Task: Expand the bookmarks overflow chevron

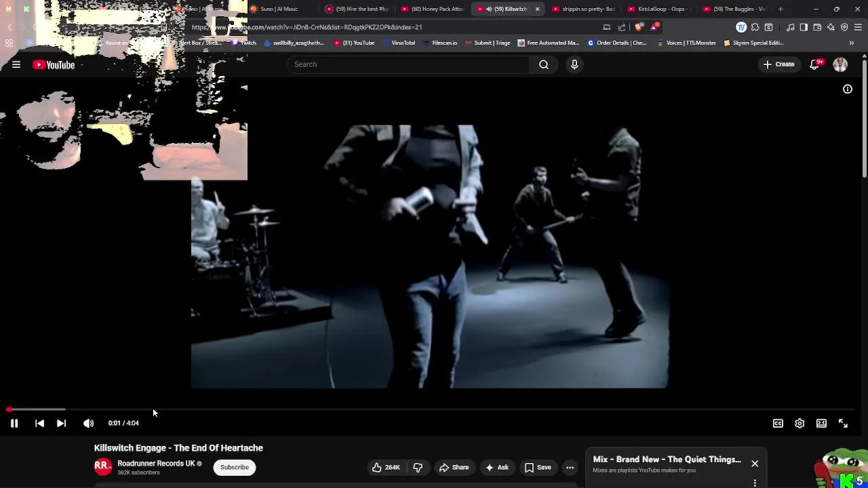Action: click(x=851, y=43)
